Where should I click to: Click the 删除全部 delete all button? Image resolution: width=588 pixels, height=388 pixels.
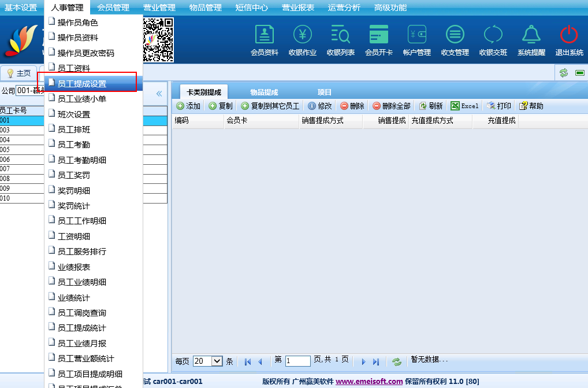point(392,106)
